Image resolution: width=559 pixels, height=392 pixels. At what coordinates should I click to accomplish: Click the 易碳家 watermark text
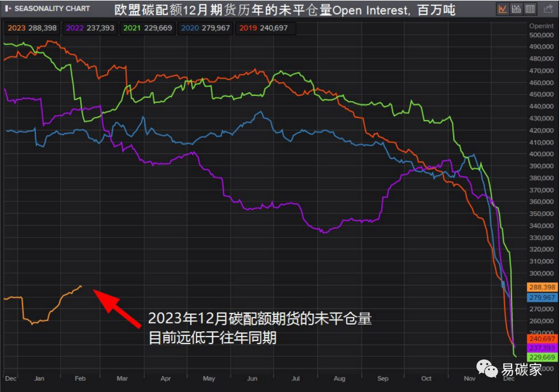point(522,369)
